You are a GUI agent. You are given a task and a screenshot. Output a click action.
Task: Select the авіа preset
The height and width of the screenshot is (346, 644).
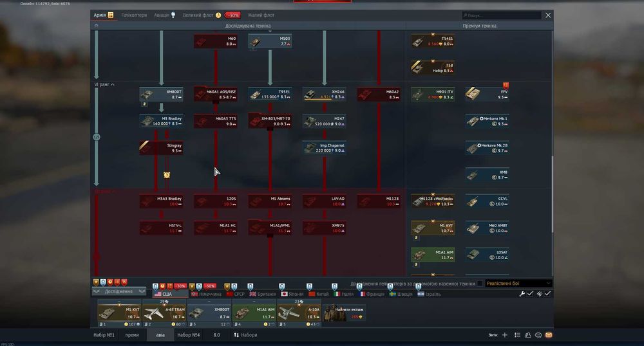click(160, 335)
